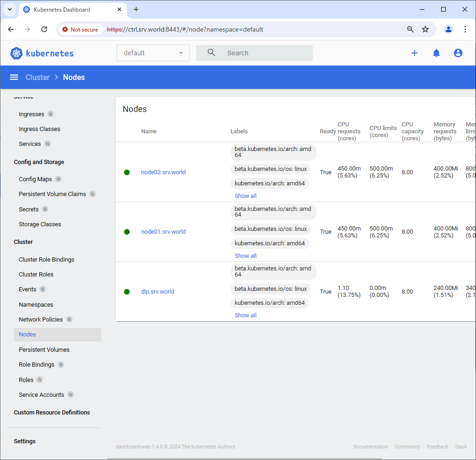Image resolution: width=476 pixels, height=460 pixels.
Task: Open node02.srv.world node details
Action: point(163,172)
